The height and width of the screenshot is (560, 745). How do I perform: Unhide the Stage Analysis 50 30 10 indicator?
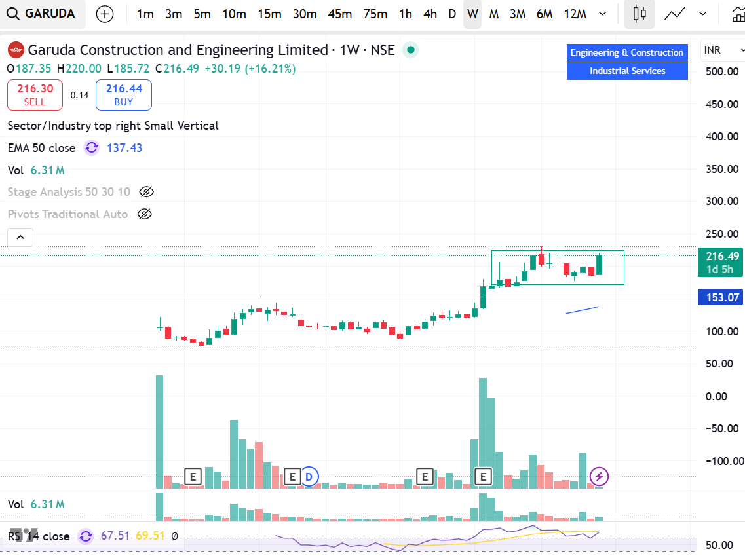(146, 191)
